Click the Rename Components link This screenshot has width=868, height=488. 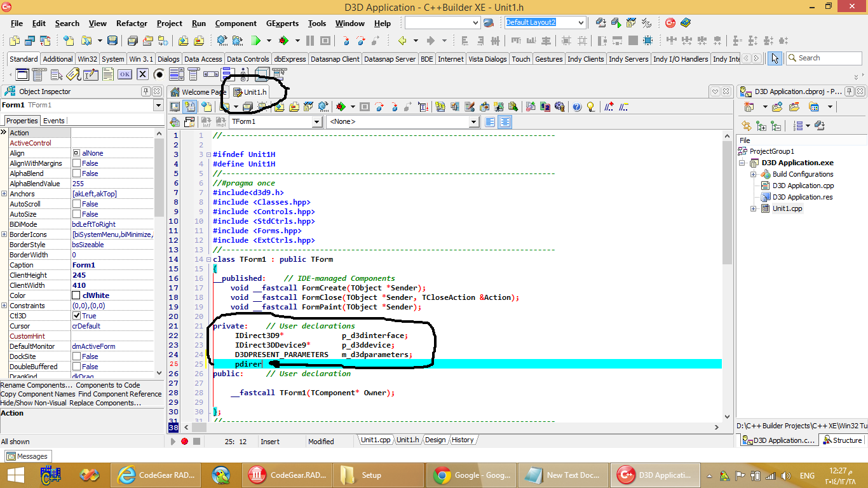click(36, 385)
